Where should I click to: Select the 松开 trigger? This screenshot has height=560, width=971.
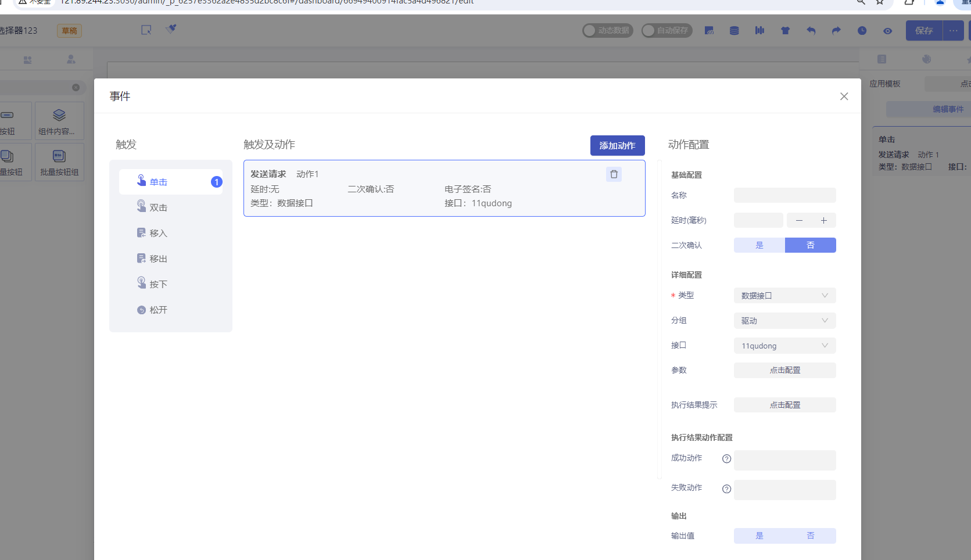171,310
